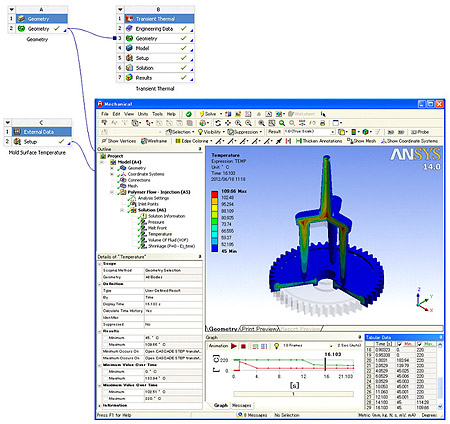
Task: Switch to the Graph tab
Action: click(x=221, y=405)
